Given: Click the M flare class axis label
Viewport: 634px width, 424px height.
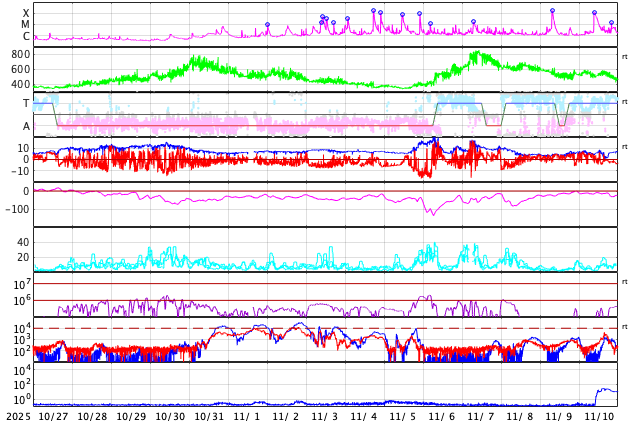Looking at the screenshot, I should (26, 25).
